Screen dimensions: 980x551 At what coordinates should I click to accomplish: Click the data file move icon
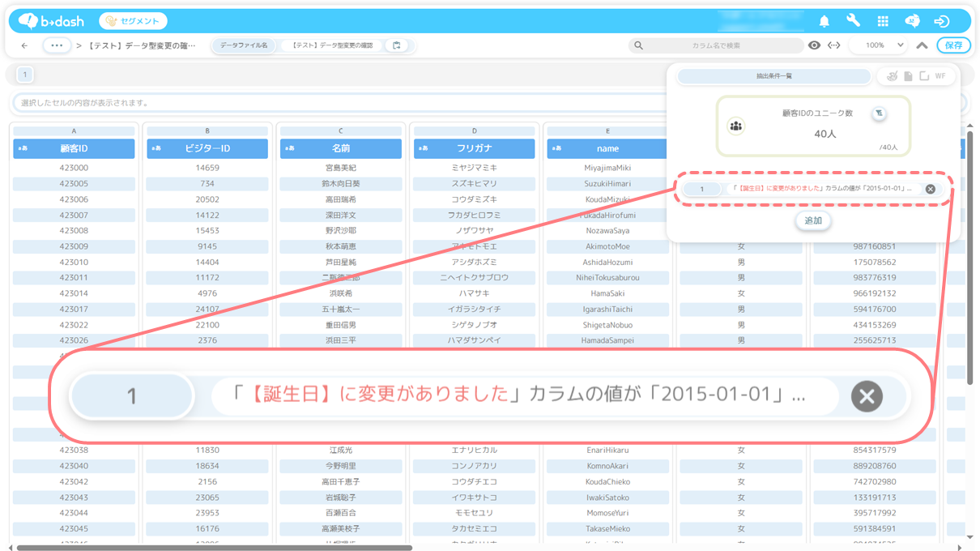pyautogui.click(x=397, y=45)
